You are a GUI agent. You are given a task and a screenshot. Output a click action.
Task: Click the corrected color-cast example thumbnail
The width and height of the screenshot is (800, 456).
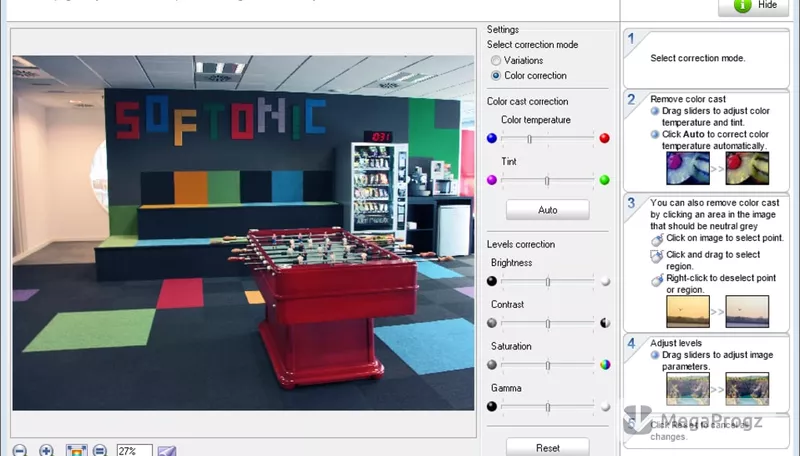tap(747, 168)
